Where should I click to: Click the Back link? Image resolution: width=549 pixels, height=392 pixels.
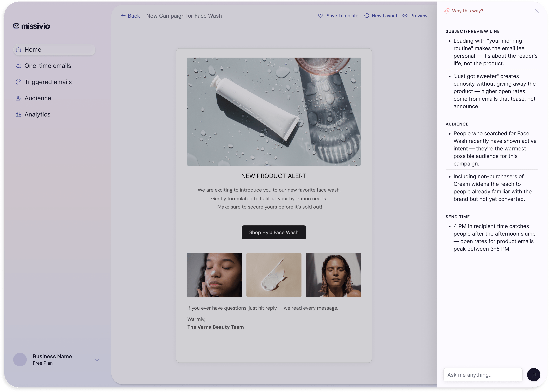pyautogui.click(x=130, y=16)
